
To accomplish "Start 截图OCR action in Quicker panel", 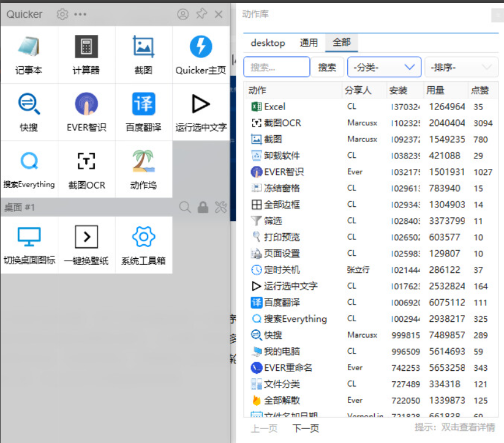I will (86, 169).
